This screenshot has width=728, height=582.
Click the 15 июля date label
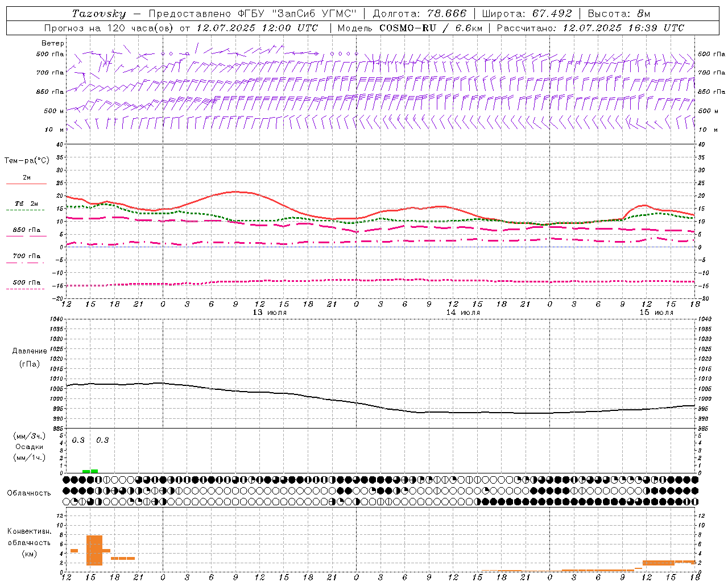656,313
